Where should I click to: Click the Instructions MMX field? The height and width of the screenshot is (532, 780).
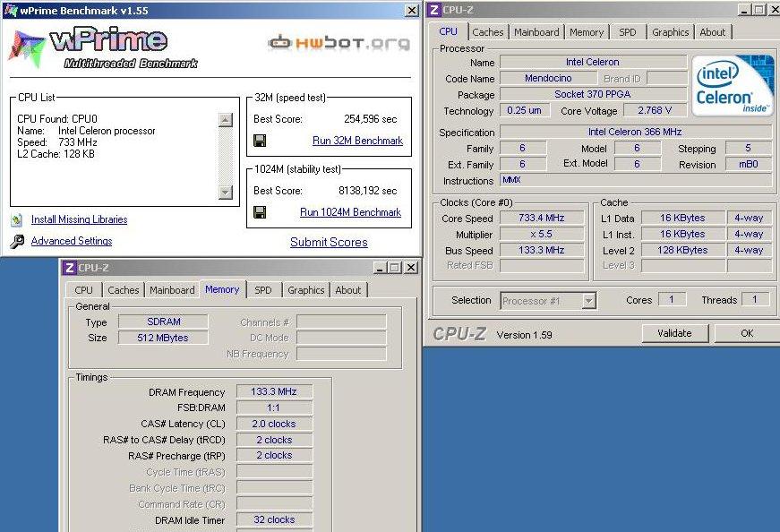point(635,180)
